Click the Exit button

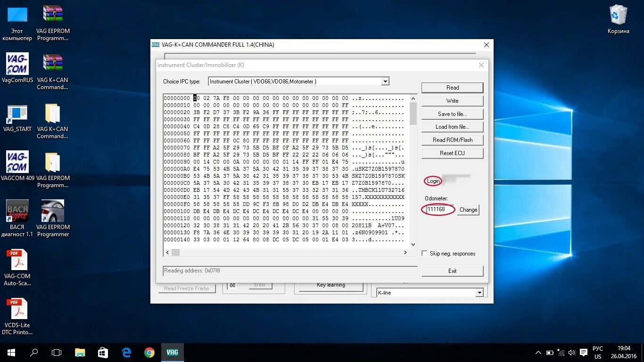(x=452, y=271)
